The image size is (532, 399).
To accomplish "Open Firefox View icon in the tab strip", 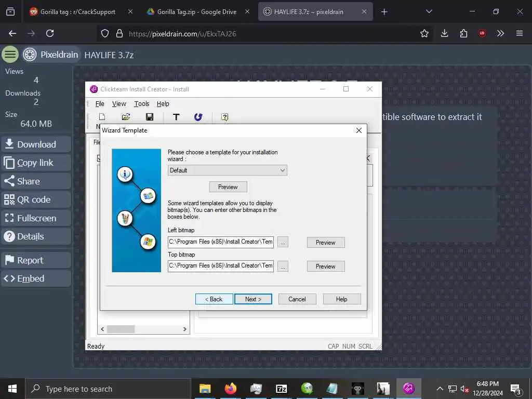I will (10, 11).
